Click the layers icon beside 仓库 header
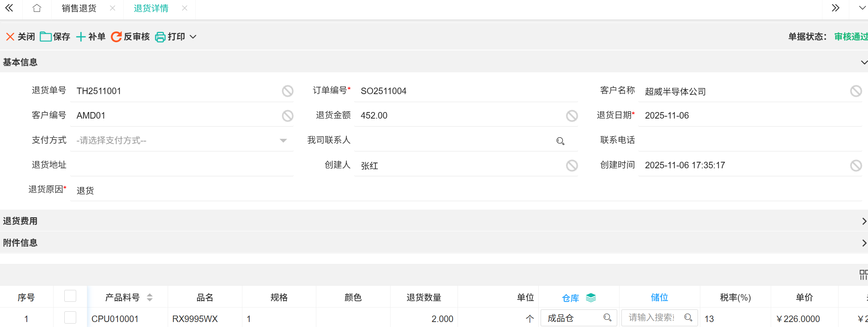This screenshot has width=868, height=327. pos(591,298)
